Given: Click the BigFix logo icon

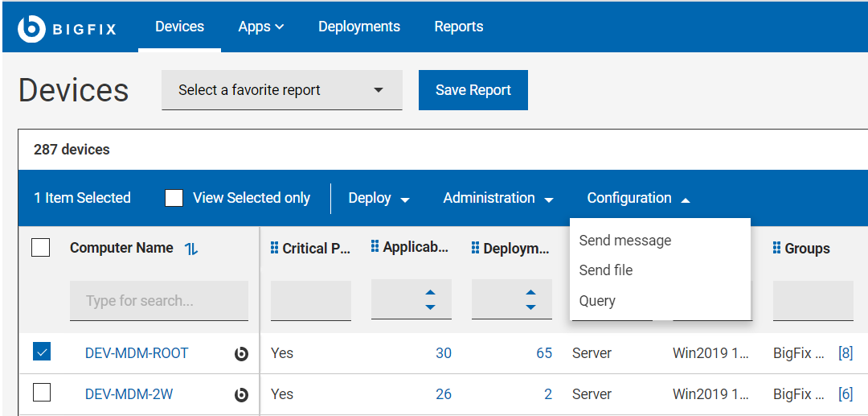Looking at the screenshot, I should click(x=31, y=28).
